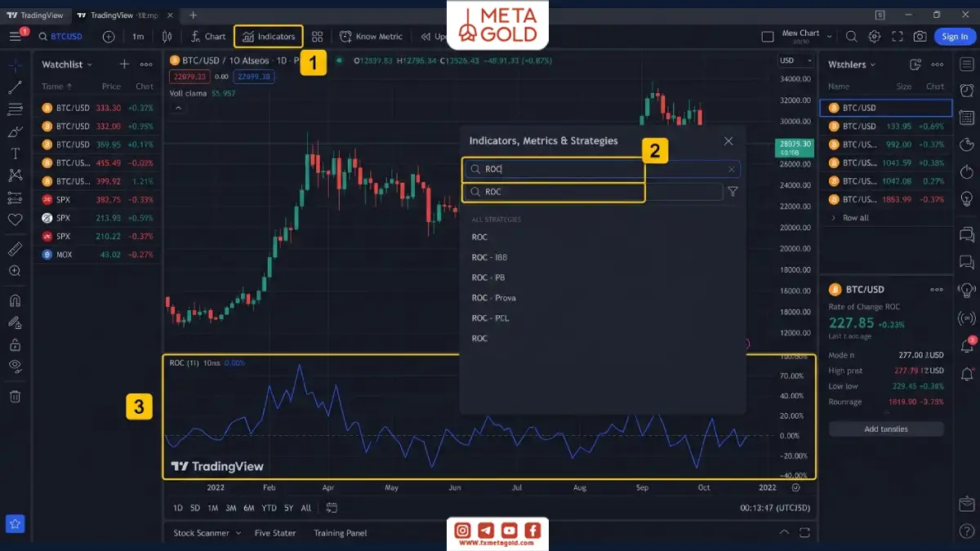Select the ROC - PCL result
980x551 pixels.
tap(490, 318)
